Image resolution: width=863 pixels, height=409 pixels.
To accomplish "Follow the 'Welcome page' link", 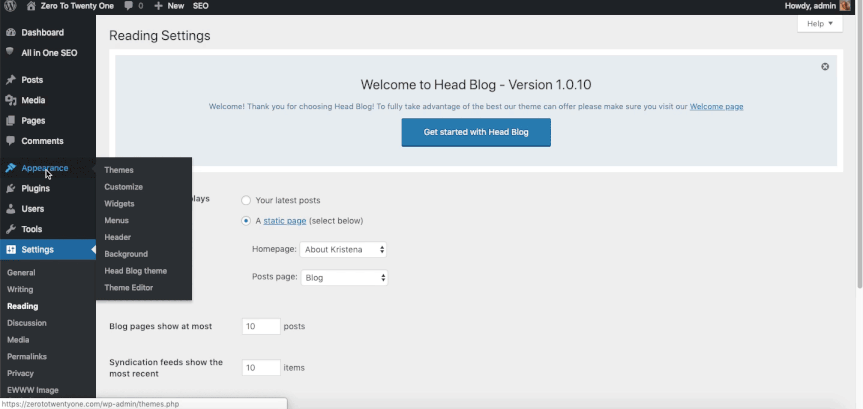I will tap(717, 106).
